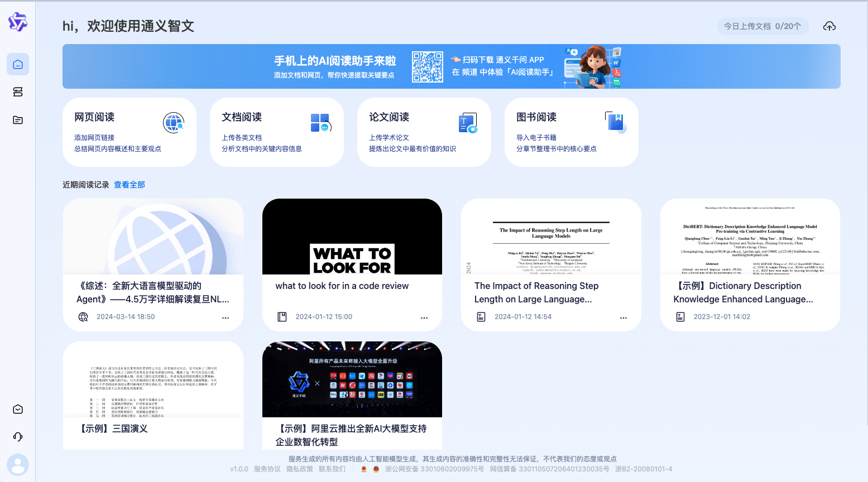The width and height of the screenshot is (868, 482).
Task: Click the paper reading icon
Action: 468,122
